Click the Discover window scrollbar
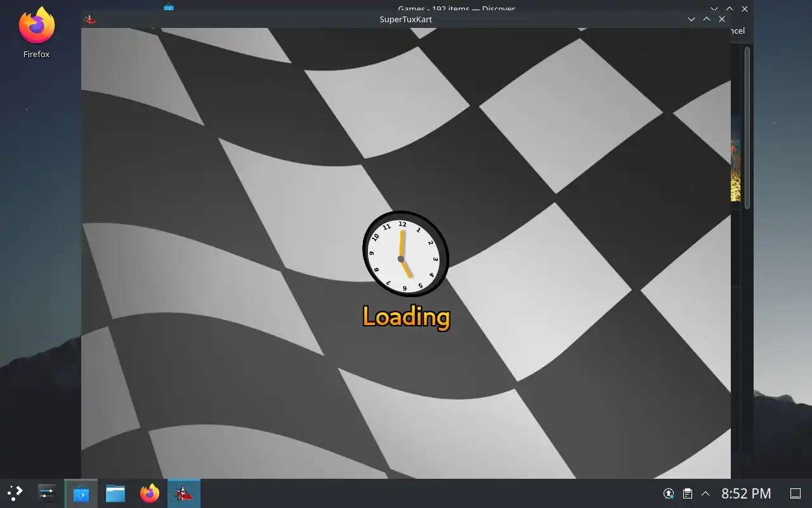This screenshot has width=812, height=508. (x=747, y=127)
